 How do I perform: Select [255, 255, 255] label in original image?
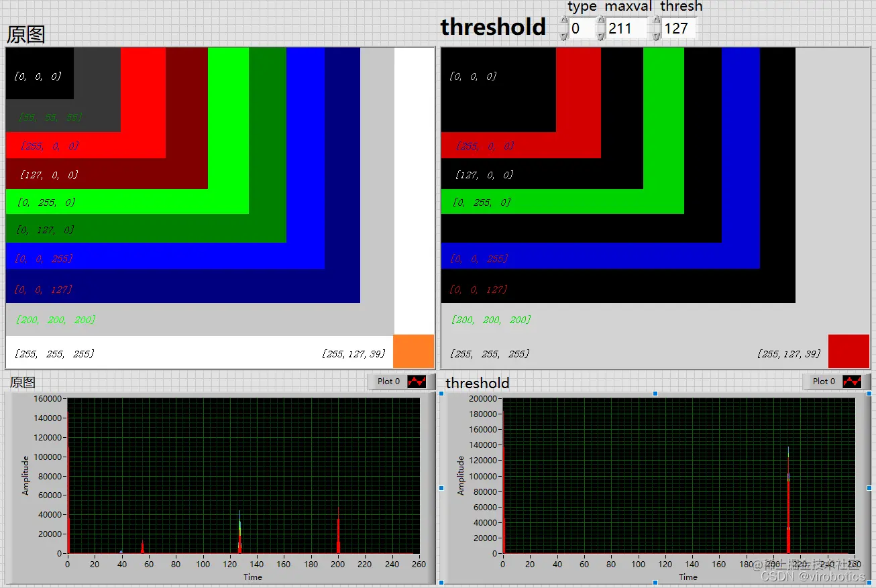pos(54,354)
